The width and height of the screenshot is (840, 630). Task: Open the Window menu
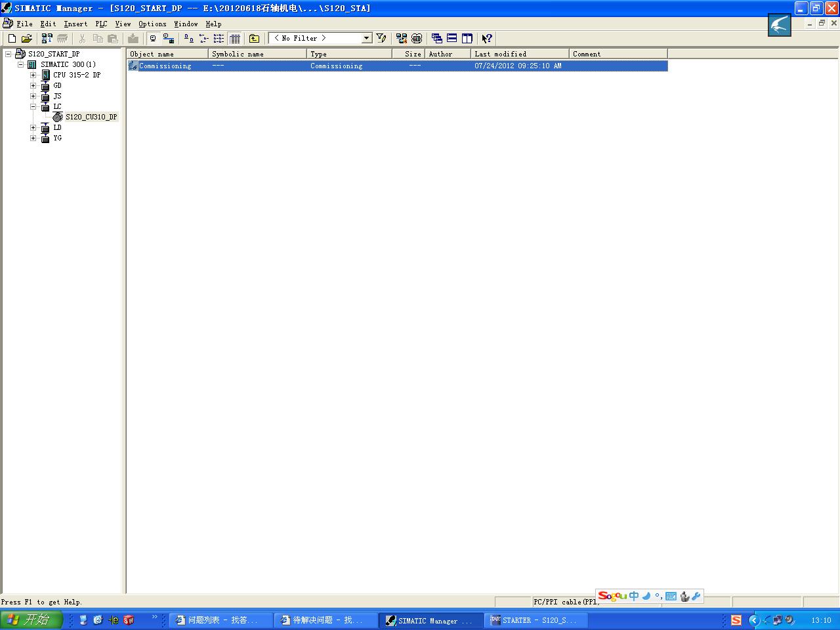186,24
